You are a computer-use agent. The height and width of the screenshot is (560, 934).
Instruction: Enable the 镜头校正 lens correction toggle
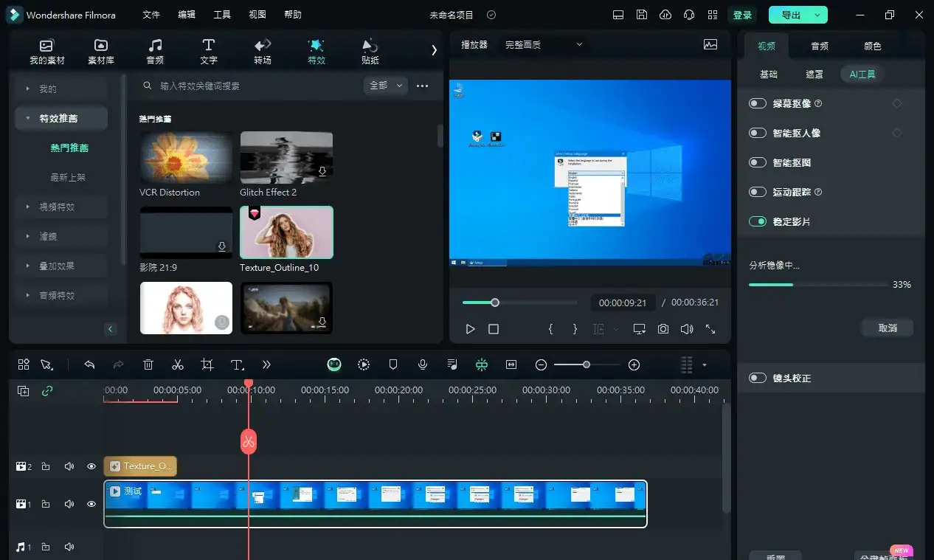tap(757, 378)
